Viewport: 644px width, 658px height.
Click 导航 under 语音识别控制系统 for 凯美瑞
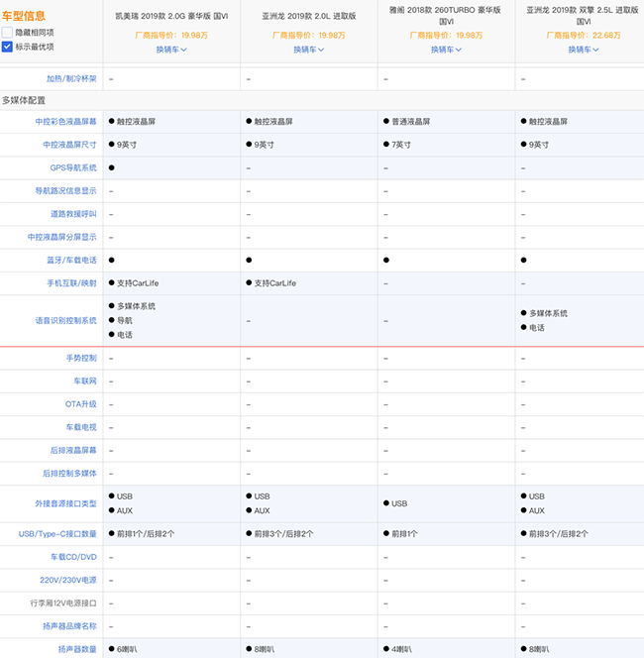click(125, 321)
